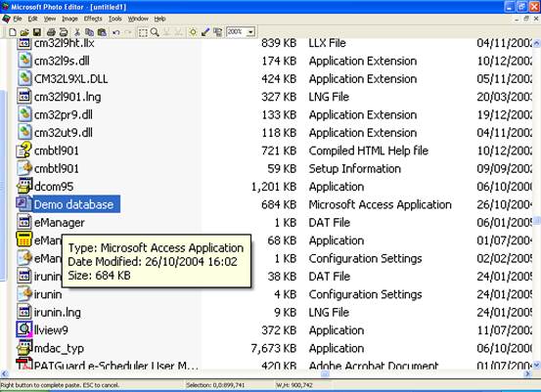Open the File menu

tap(18, 19)
